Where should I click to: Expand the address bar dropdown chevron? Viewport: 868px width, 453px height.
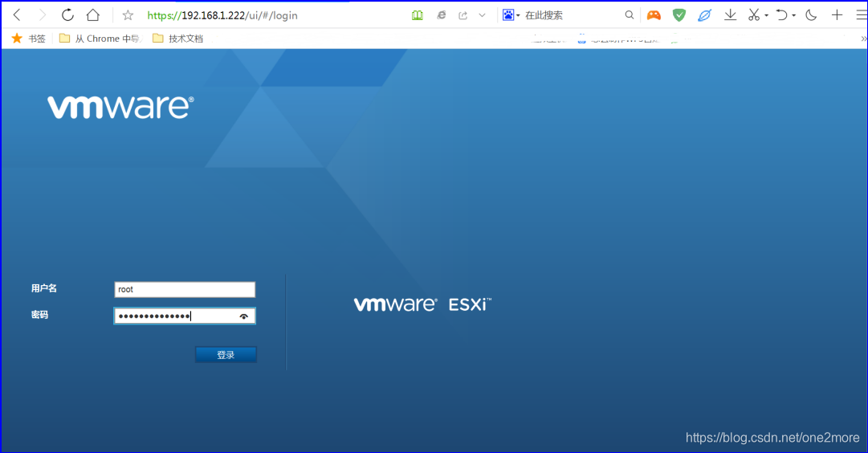(482, 15)
